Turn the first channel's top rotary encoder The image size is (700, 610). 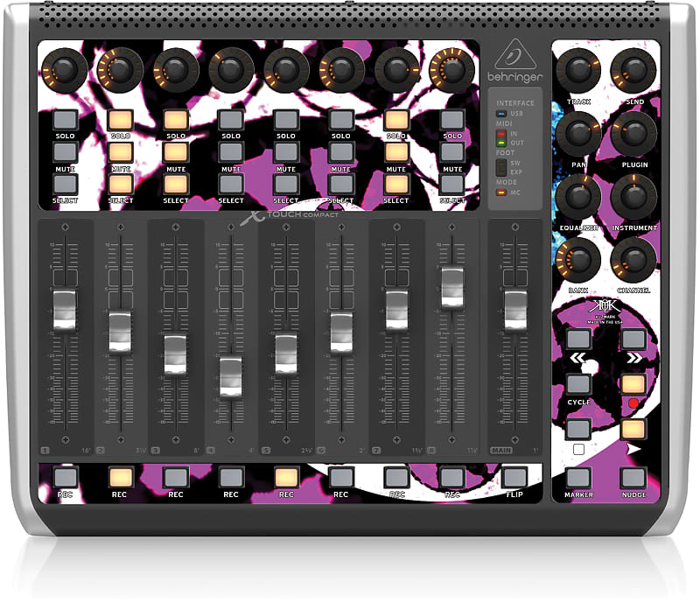point(64,70)
